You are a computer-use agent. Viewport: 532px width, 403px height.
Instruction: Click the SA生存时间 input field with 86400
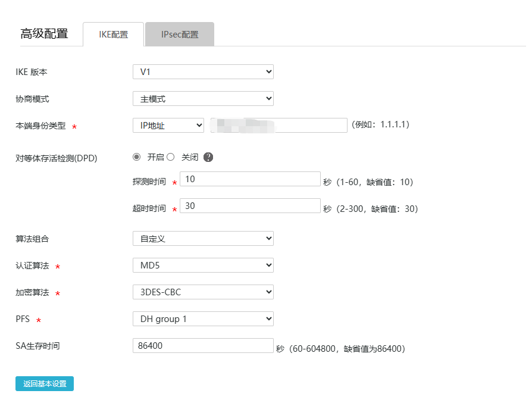(203, 346)
